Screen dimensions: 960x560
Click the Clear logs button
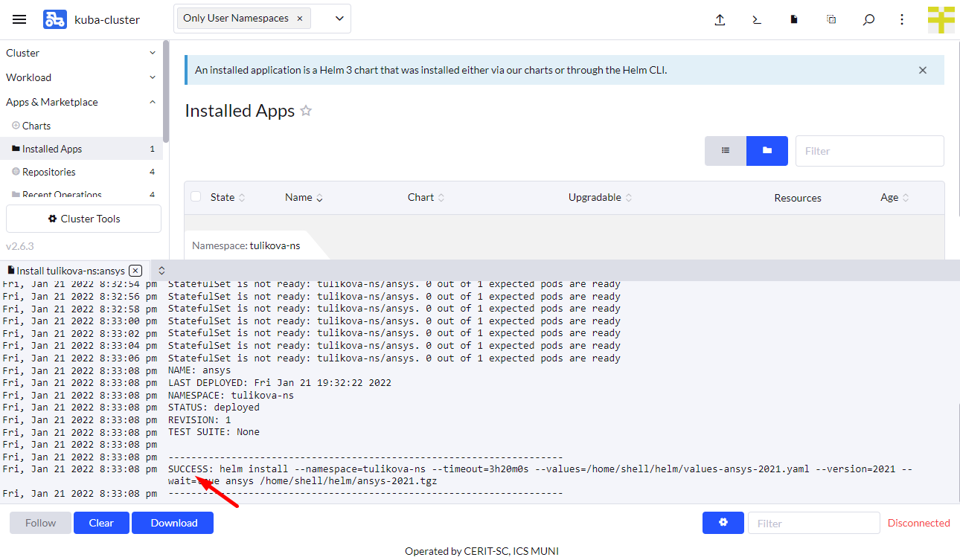(101, 523)
